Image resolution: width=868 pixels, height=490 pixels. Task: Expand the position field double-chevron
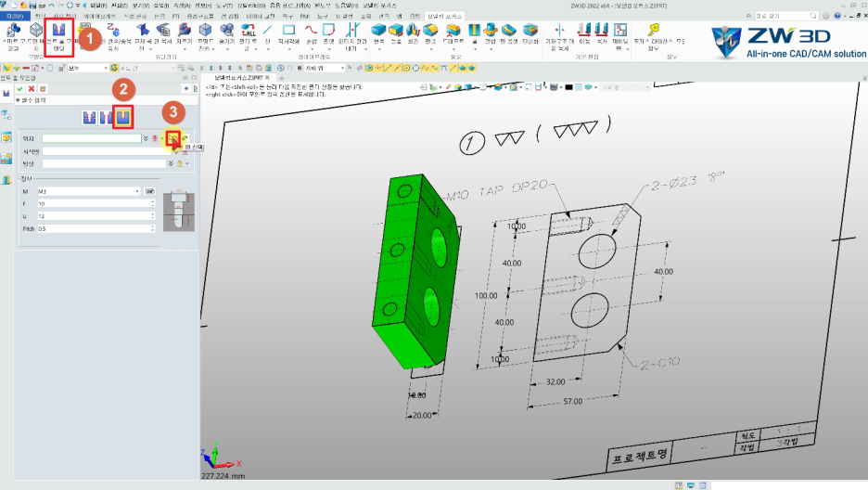click(146, 138)
